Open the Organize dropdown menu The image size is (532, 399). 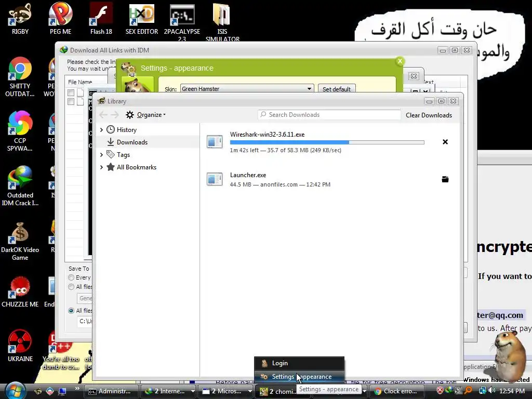(151, 115)
